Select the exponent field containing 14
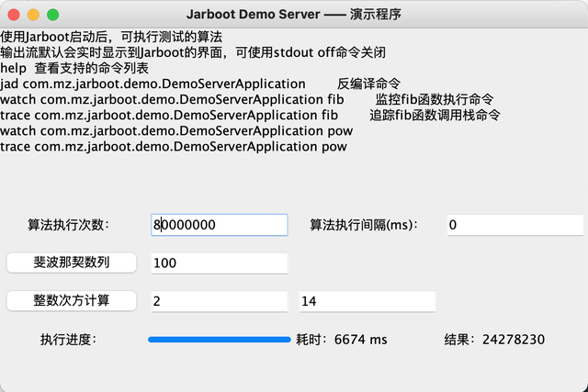Viewport: 588px width, 392px height. click(367, 301)
